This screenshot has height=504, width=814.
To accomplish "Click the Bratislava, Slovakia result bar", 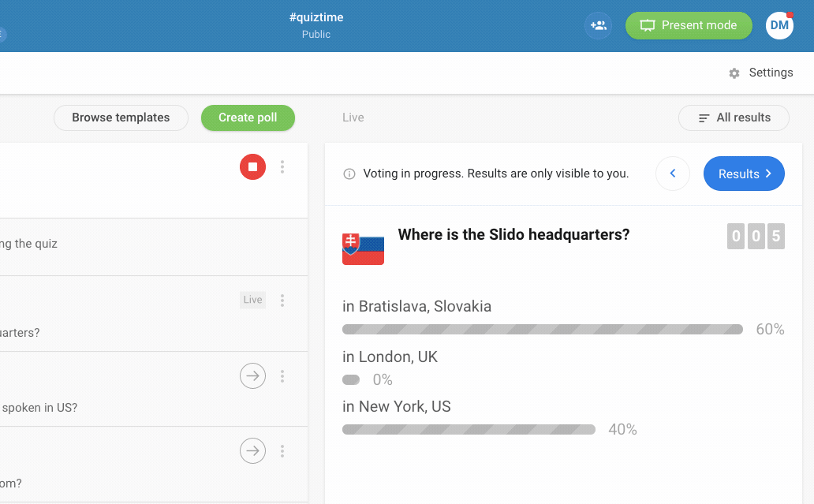I will tap(543, 329).
